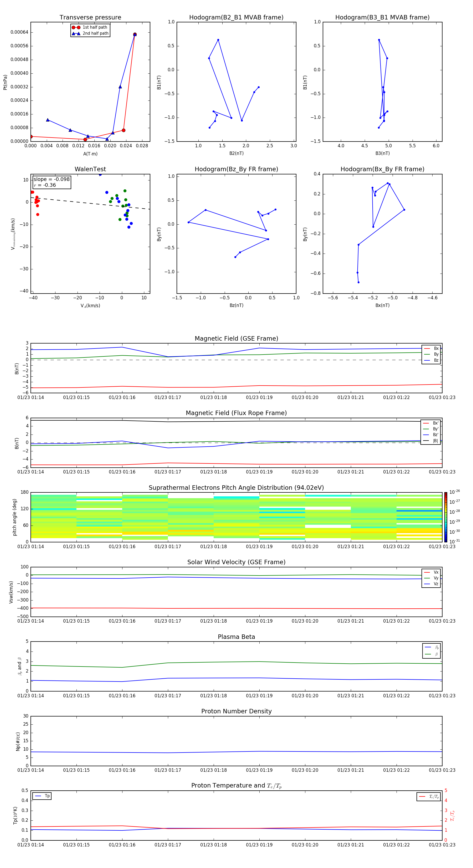This screenshot has width=473, height=868.
Task: Click the B3(nT) x-axis label
Action: click(x=382, y=153)
